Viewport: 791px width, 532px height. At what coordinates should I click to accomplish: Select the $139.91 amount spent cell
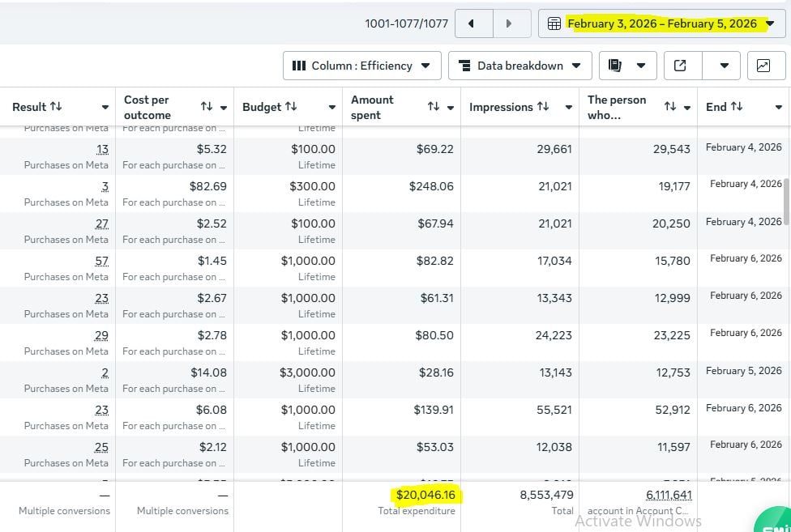click(434, 410)
